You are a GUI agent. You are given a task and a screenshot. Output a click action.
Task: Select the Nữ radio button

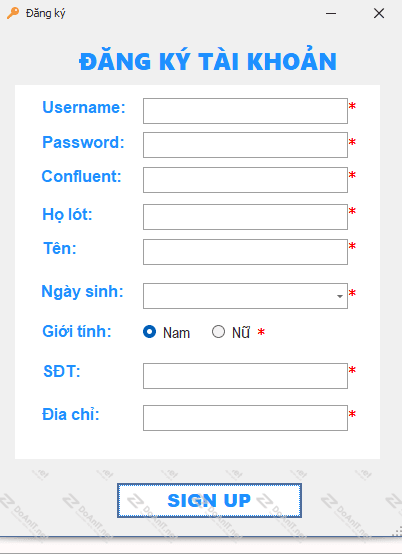point(218,332)
